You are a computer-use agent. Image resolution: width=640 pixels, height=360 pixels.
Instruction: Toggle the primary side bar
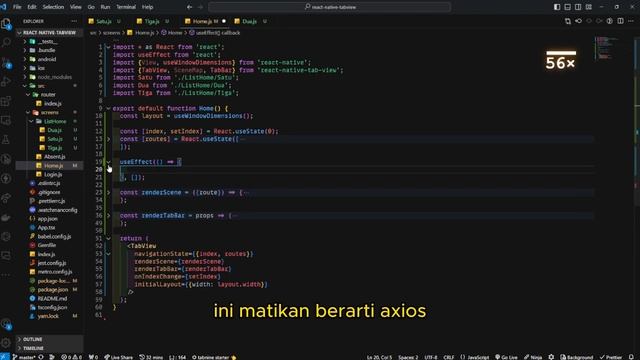tap(557, 7)
